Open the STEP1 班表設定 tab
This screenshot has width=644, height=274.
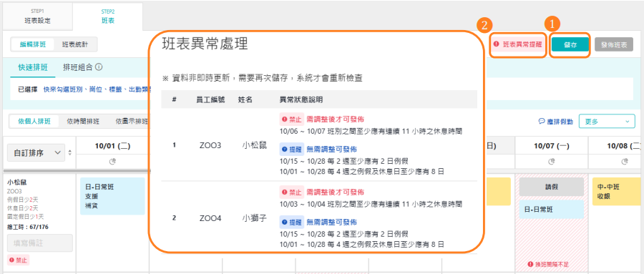pos(37,16)
